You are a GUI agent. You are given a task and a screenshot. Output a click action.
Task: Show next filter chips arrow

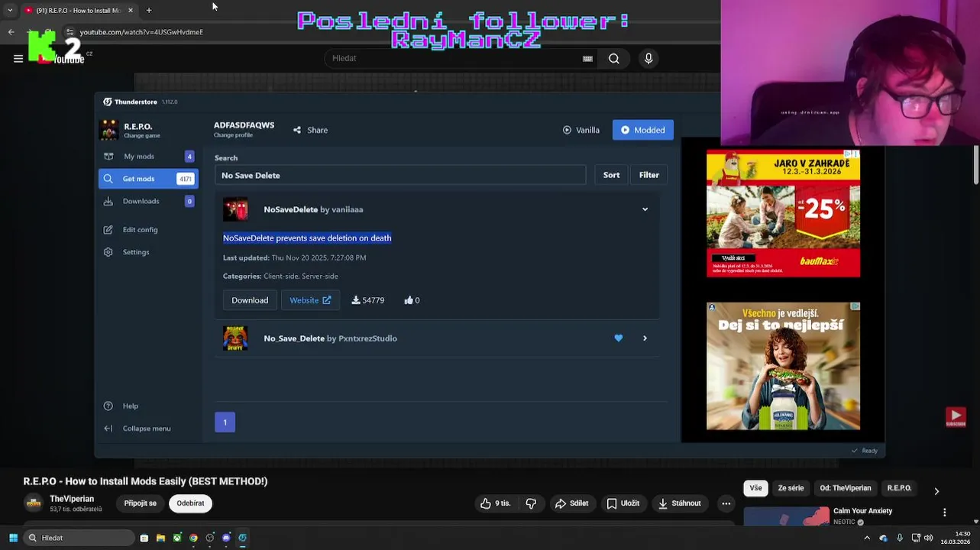pos(936,491)
